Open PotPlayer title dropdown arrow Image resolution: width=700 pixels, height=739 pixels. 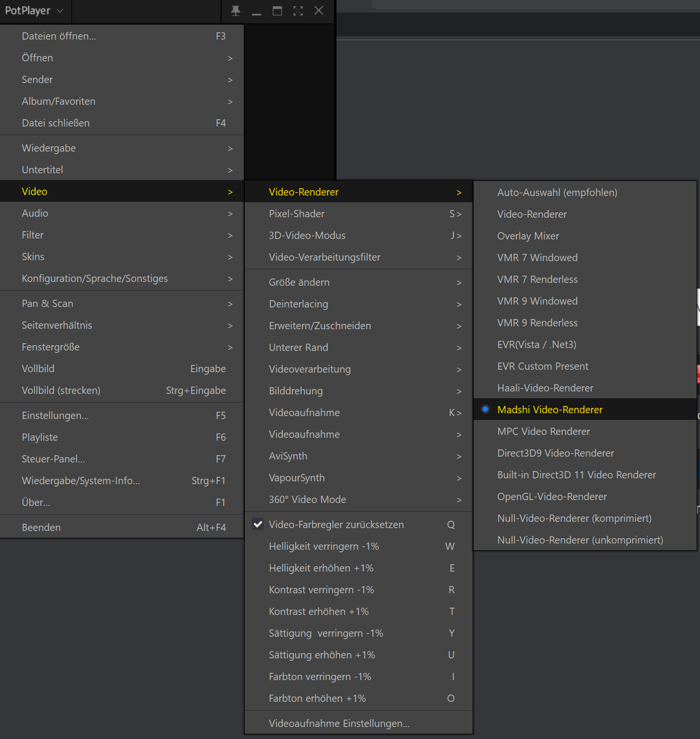pyautogui.click(x=60, y=11)
